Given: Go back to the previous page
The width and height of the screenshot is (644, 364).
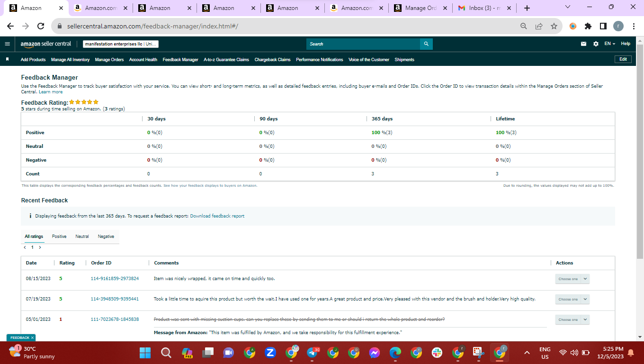Looking at the screenshot, I should pos(10,27).
